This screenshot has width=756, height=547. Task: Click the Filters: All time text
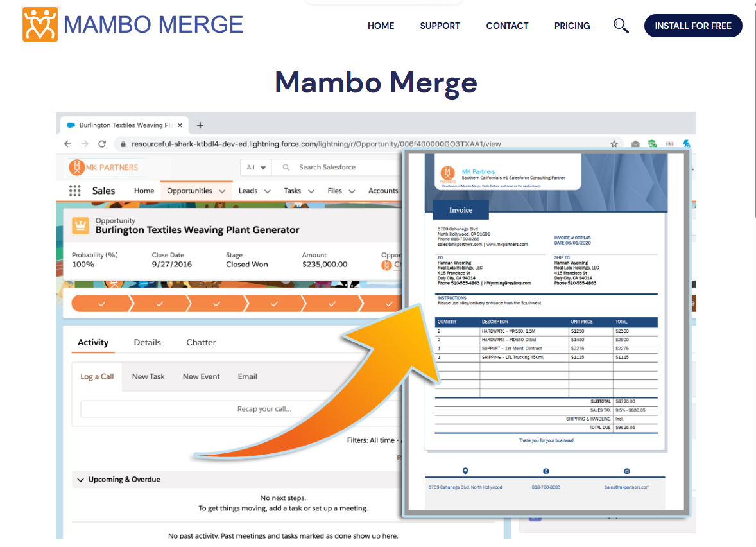pos(370,440)
